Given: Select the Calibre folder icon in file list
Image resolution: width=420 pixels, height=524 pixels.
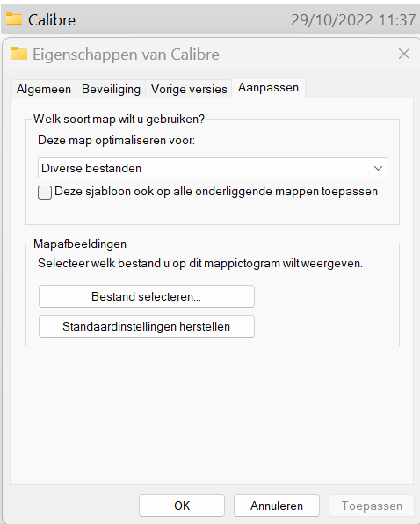Looking at the screenshot, I should tap(14, 18).
